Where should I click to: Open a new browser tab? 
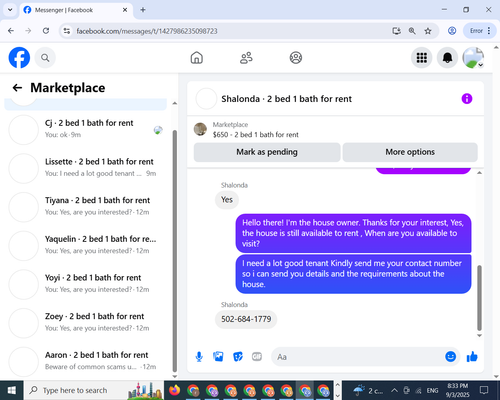tap(143, 10)
